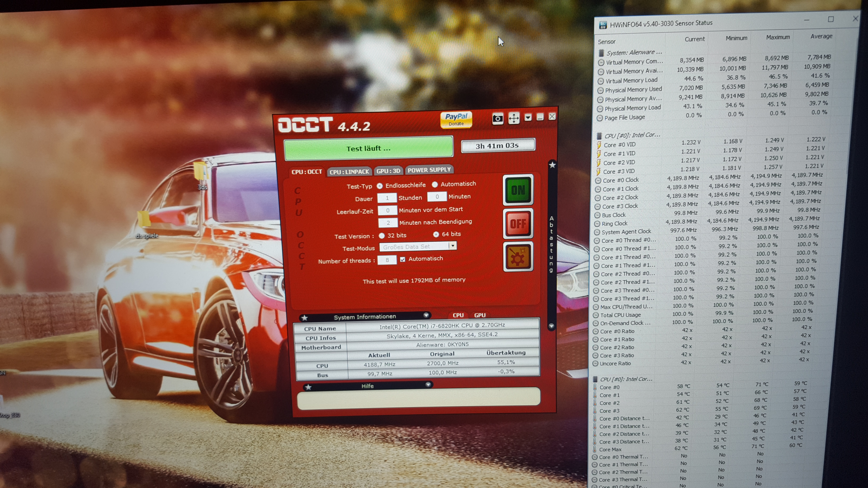Click Core #0 VID voltage icon
This screenshot has width=868, height=488.
(599, 145)
